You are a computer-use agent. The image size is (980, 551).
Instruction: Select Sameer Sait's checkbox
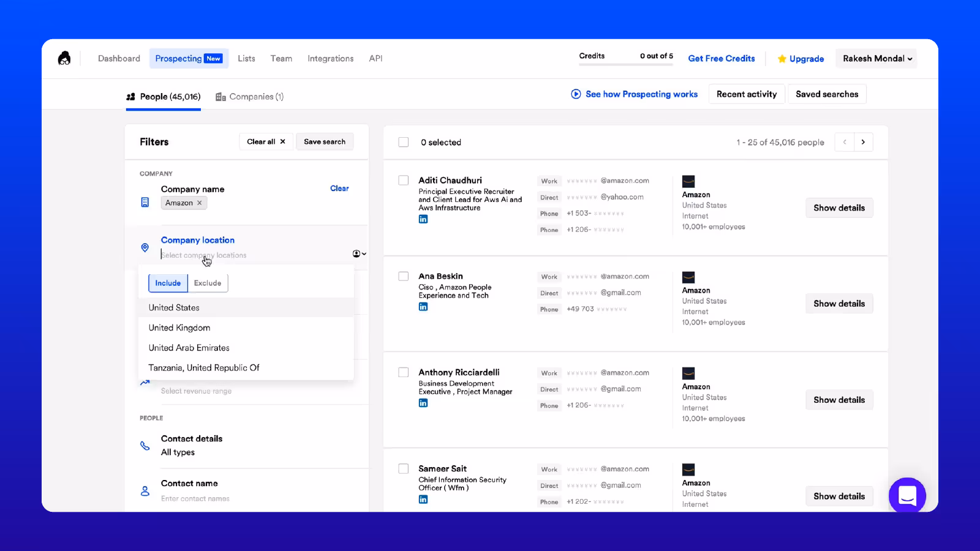(404, 468)
